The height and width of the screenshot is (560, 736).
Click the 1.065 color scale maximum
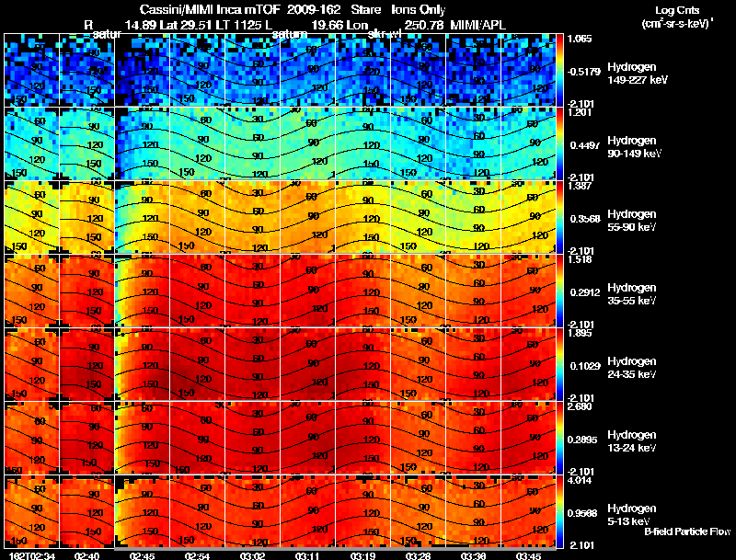pos(580,39)
